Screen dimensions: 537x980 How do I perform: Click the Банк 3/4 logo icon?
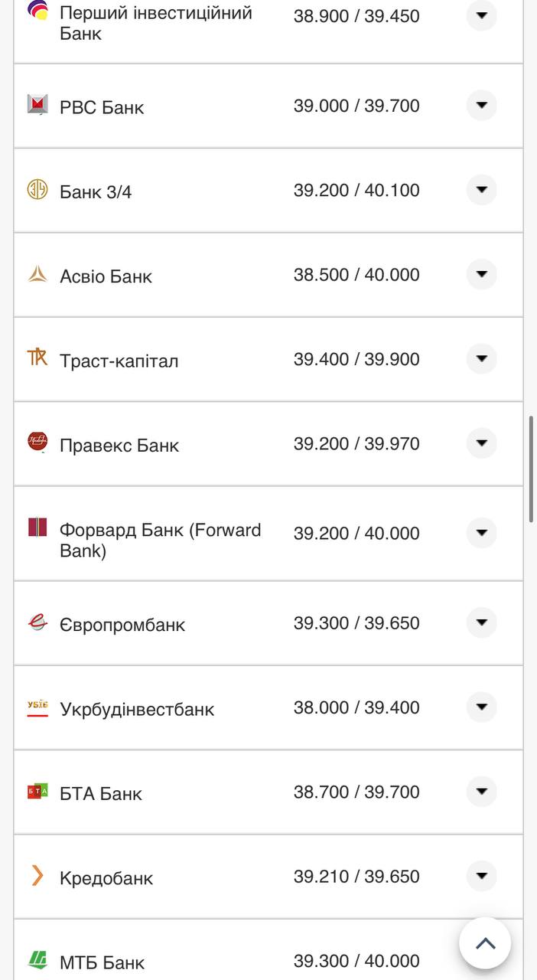[37, 189]
